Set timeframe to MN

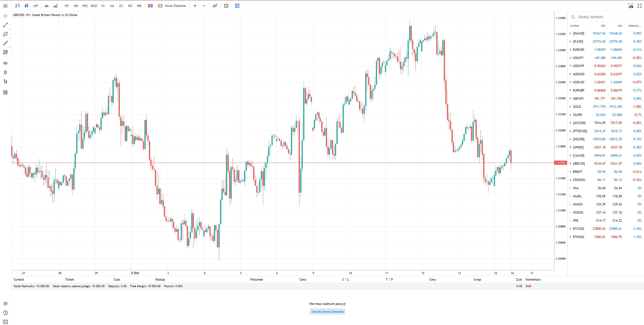click(x=139, y=6)
